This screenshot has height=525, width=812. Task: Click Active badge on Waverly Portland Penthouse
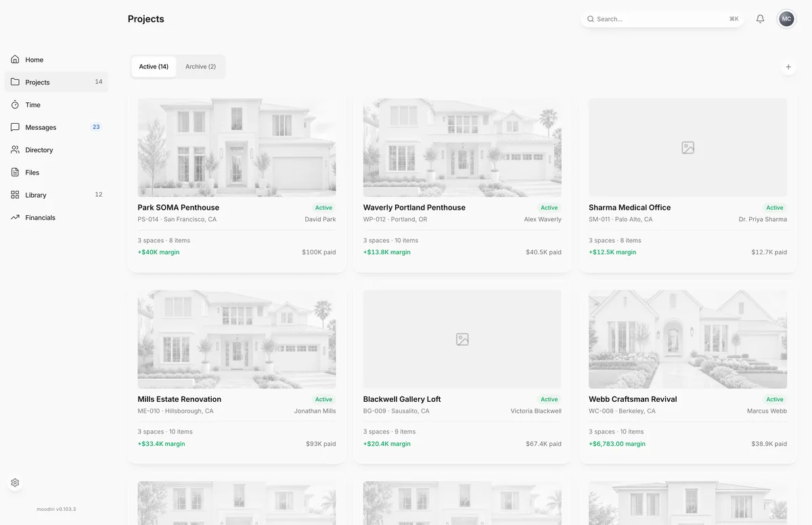(x=549, y=208)
